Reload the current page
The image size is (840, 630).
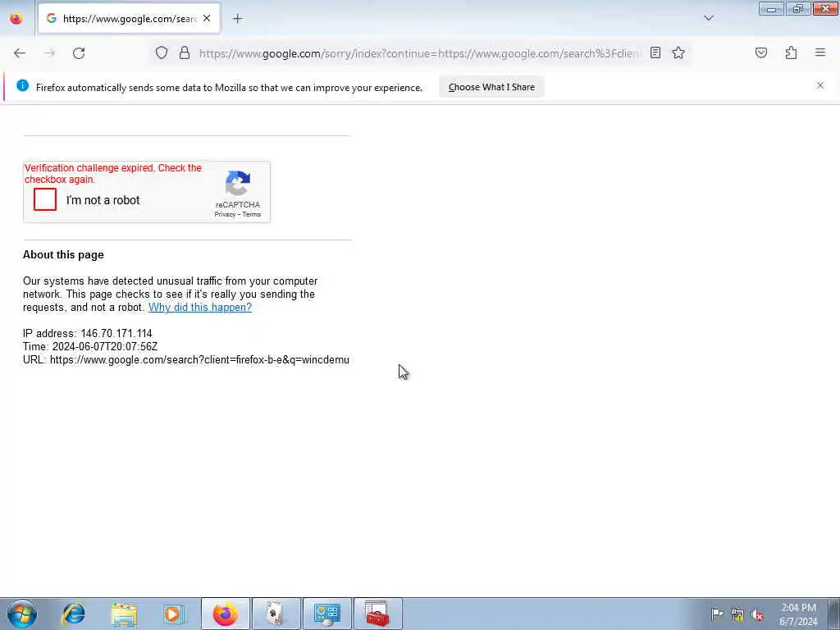coord(79,53)
